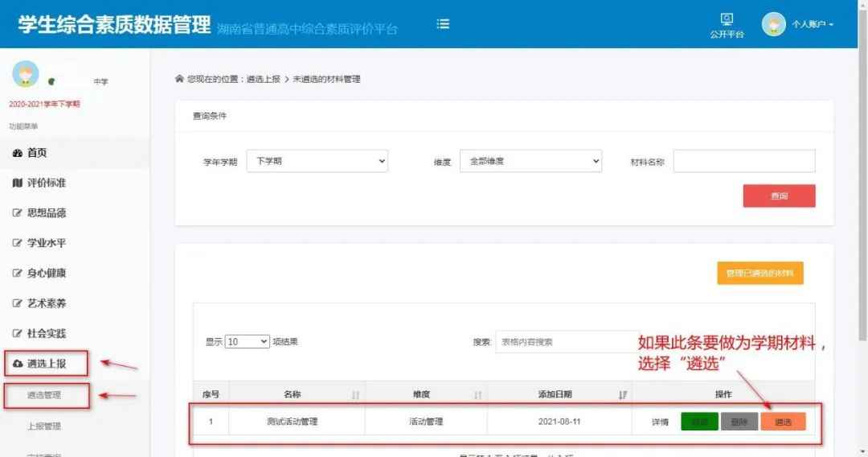Open the 维度 dropdown showing 全部维度
This screenshot has height=457, width=868.
click(530, 161)
